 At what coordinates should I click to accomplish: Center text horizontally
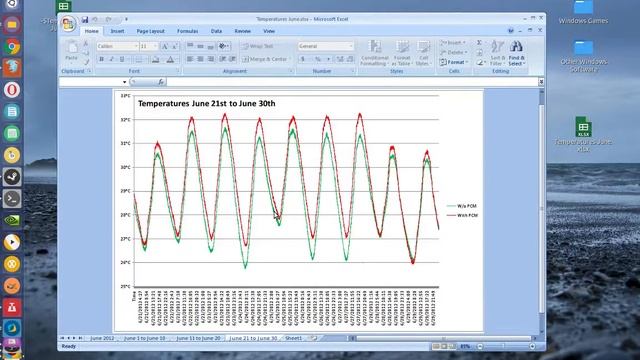coord(200,59)
